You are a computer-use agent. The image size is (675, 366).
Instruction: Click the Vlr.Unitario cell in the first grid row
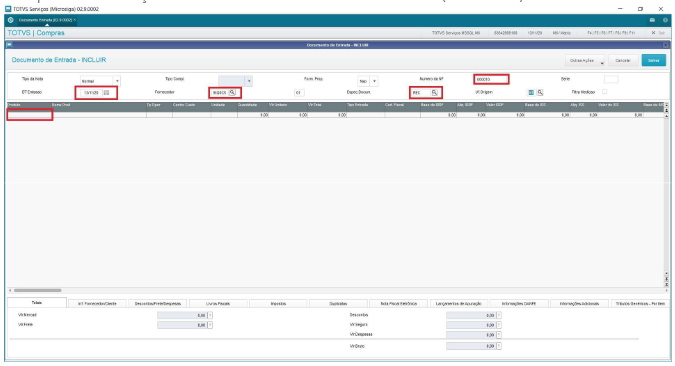tap(288, 115)
